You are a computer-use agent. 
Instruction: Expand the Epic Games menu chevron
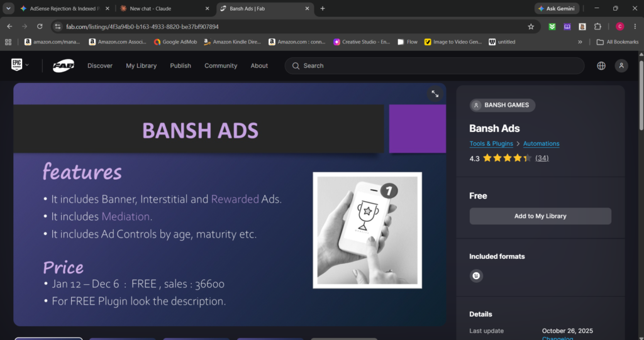point(27,65)
